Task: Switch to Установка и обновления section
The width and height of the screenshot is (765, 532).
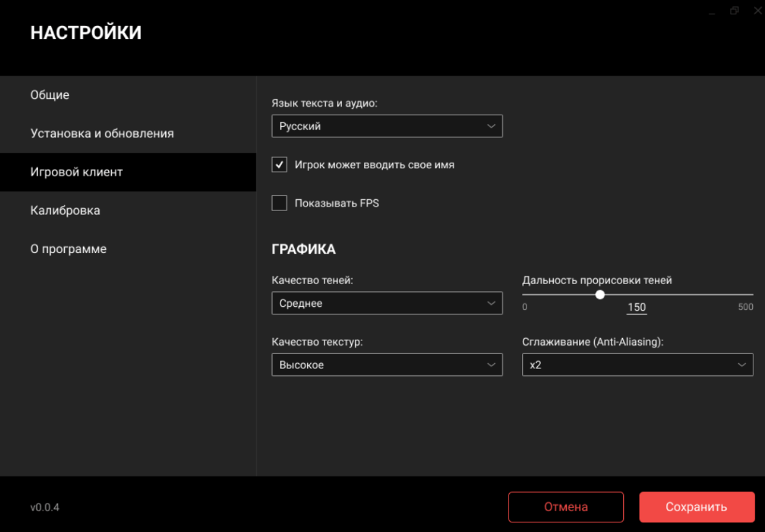Action: 102,133
